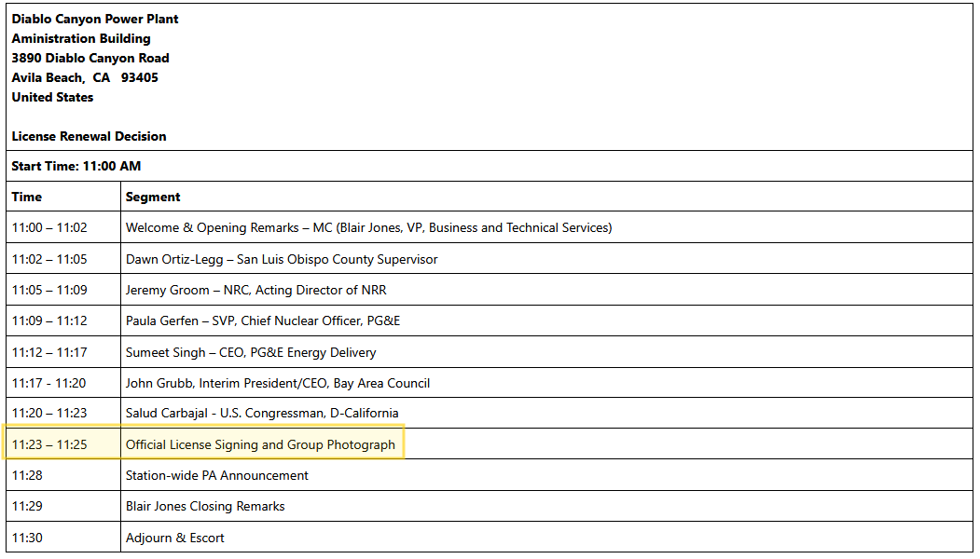This screenshot has height=559, width=980.
Task: Click the 'Aministration Building' address line
Action: coord(81,39)
